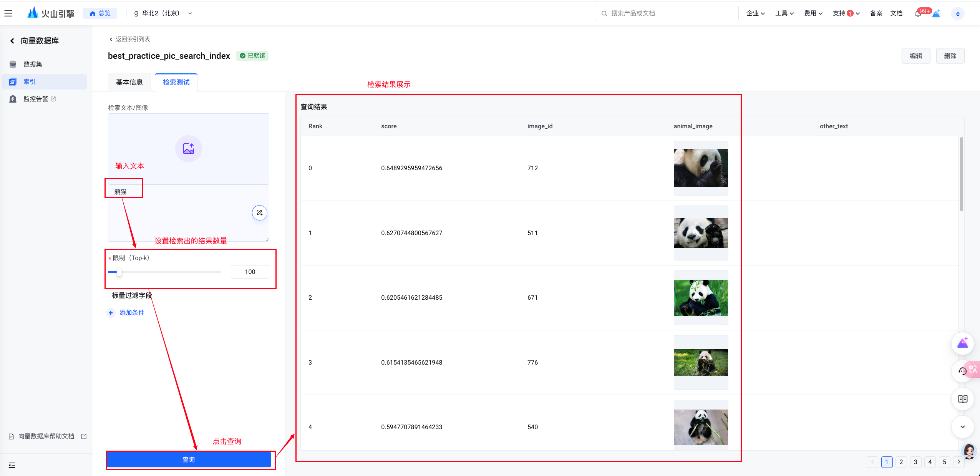Open the notification bell
980x476 pixels.
(918, 14)
